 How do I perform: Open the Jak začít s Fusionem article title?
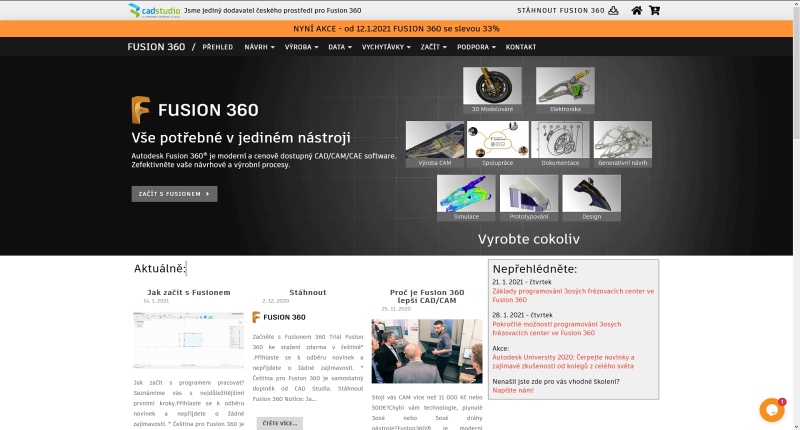189,292
